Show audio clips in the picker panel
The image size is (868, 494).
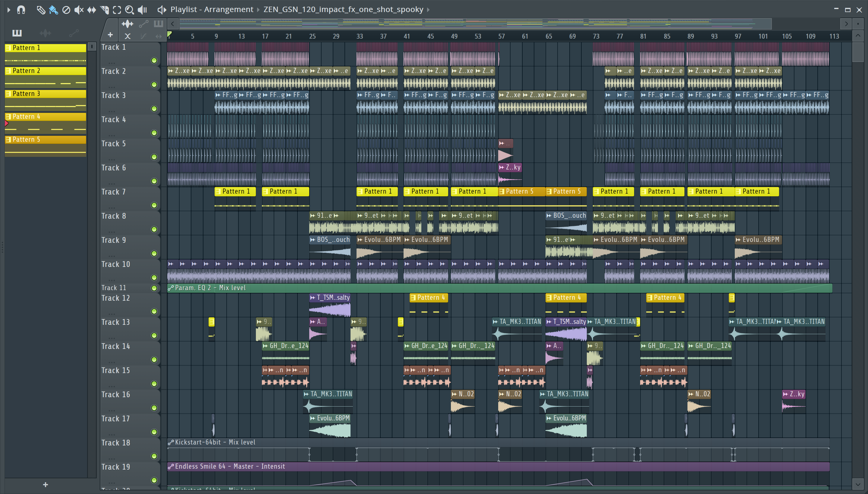pyautogui.click(x=45, y=33)
